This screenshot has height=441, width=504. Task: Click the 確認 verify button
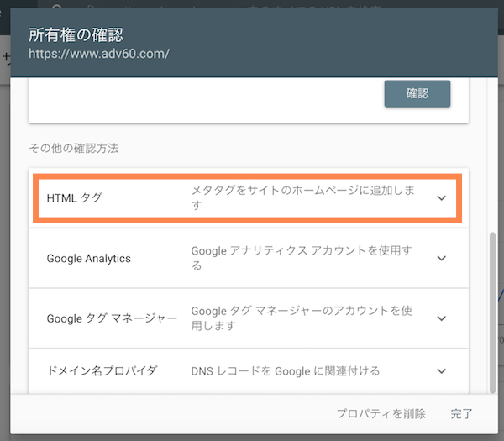[417, 93]
